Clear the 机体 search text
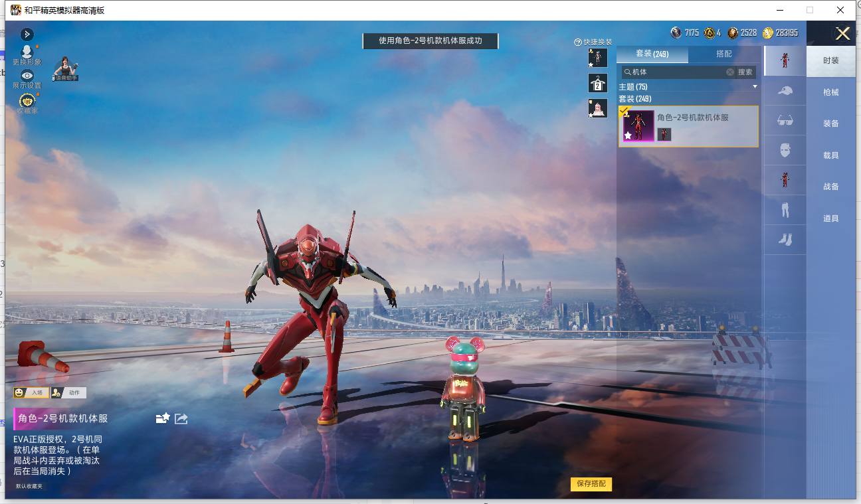The height and width of the screenshot is (504, 861). click(730, 72)
